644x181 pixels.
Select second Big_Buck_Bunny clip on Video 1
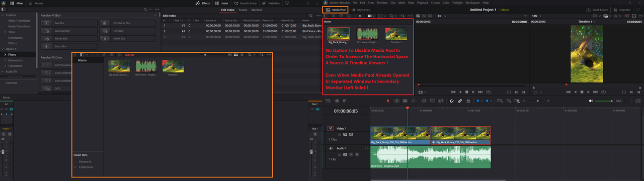460,135
